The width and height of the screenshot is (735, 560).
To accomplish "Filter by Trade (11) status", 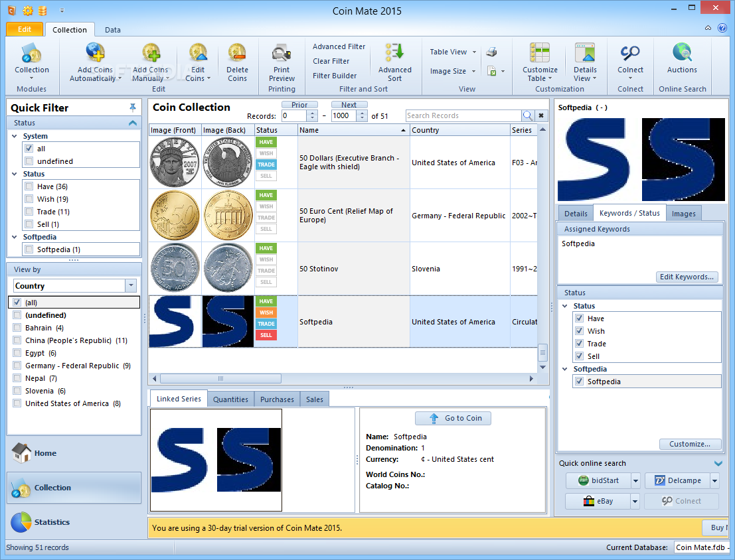I will (x=29, y=212).
